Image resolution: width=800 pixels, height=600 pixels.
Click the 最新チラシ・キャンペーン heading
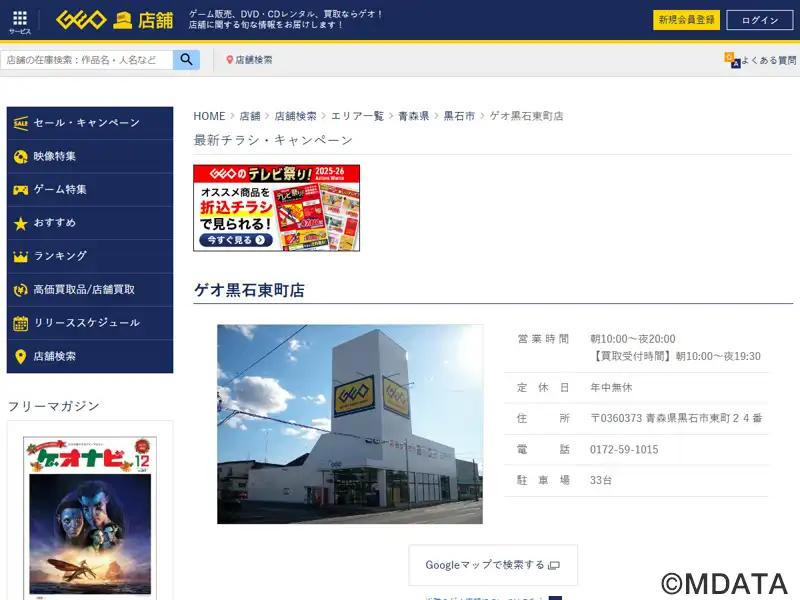click(273, 140)
